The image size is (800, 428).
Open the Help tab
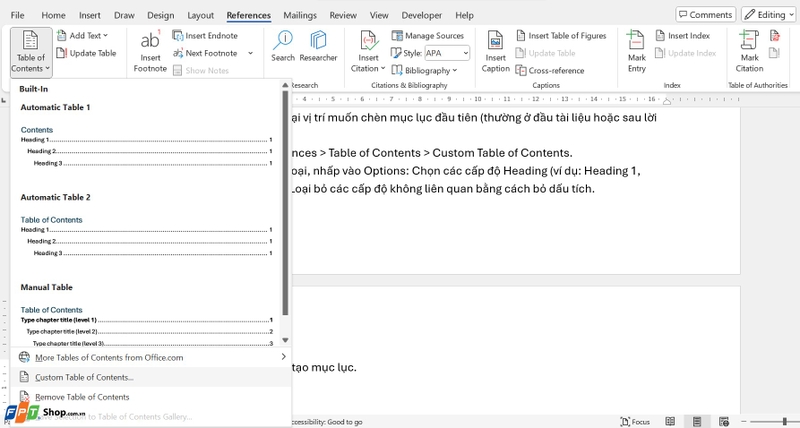coord(464,15)
